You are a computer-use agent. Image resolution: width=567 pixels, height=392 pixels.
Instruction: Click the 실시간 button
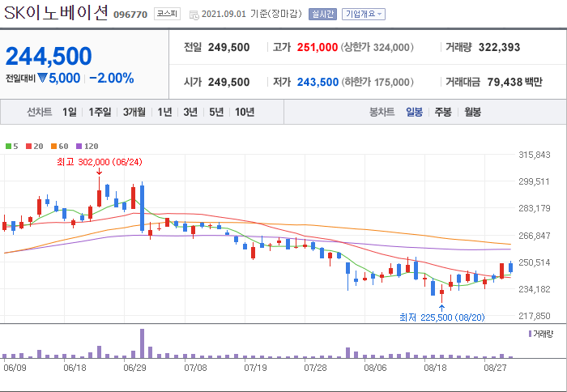point(322,14)
